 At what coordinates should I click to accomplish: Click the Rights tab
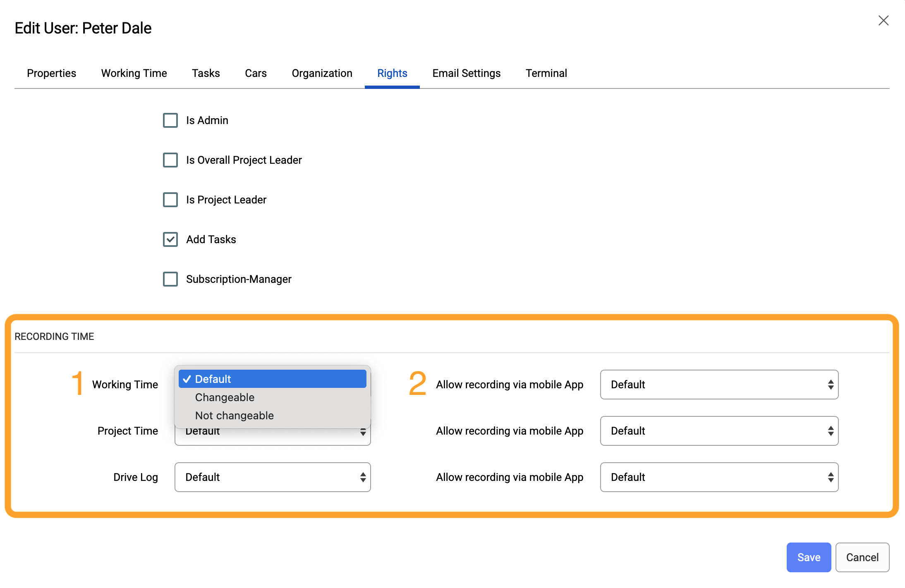392,73
